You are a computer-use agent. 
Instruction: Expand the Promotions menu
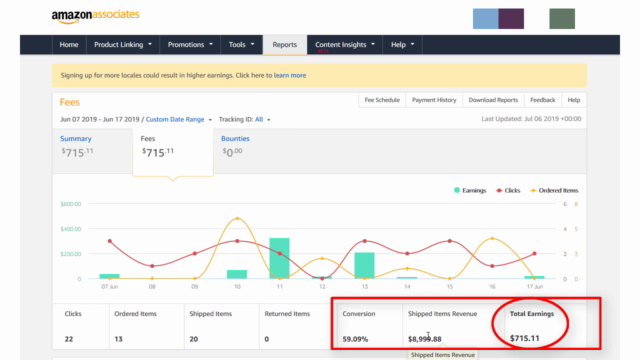pyautogui.click(x=190, y=44)
